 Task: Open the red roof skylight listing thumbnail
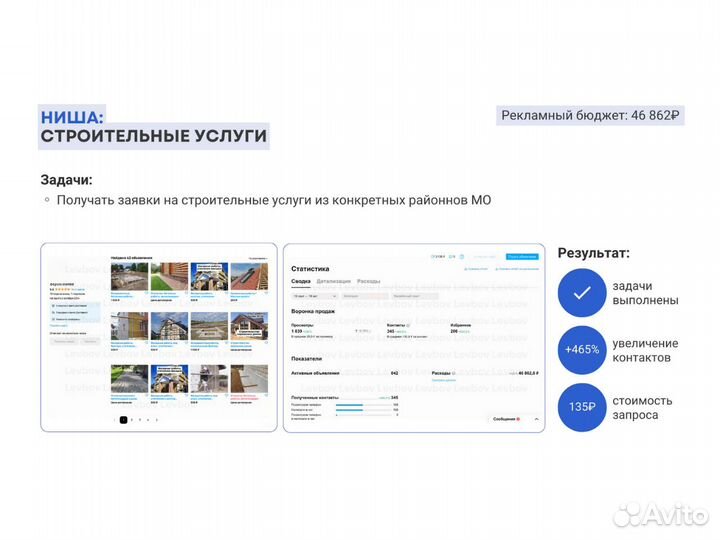249,276
